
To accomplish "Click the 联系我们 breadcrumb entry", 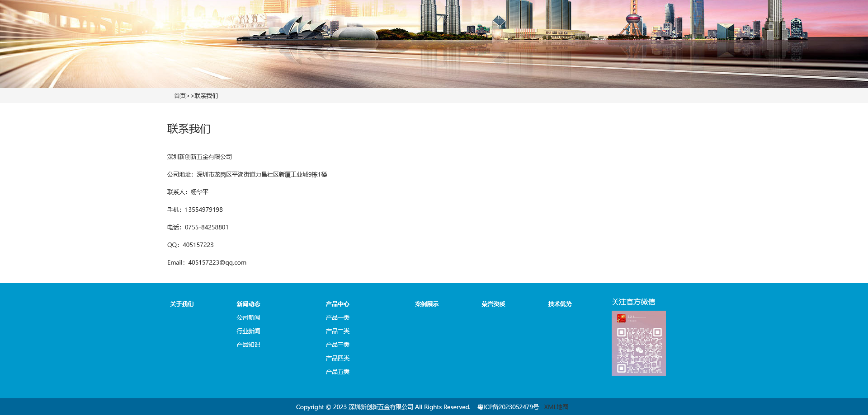I will pyautogui.click(x=206, y=95).
